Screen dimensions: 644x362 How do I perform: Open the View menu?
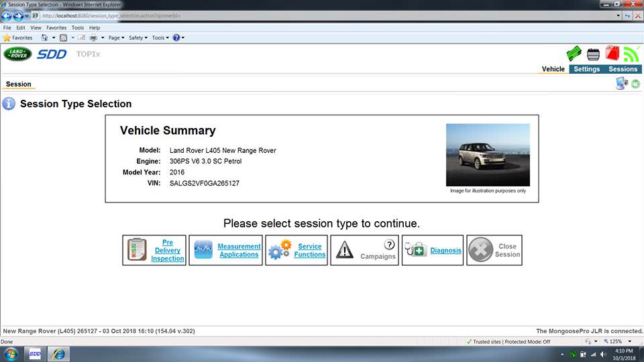click(x=36, y=28)
